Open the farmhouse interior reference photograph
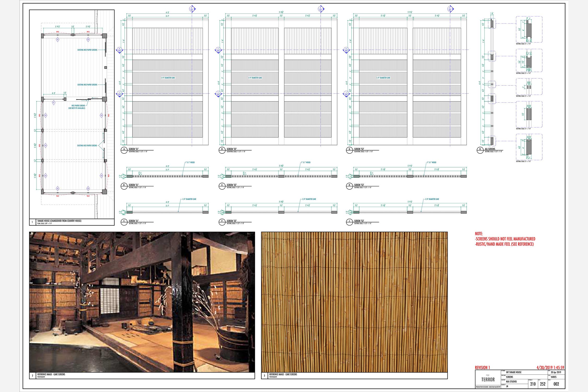 click(142, 302)
